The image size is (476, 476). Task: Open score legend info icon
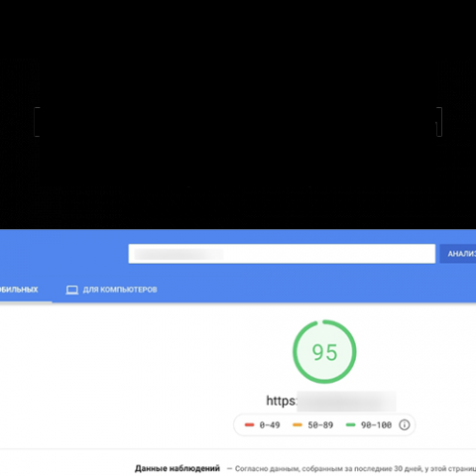tap(404, 424)
